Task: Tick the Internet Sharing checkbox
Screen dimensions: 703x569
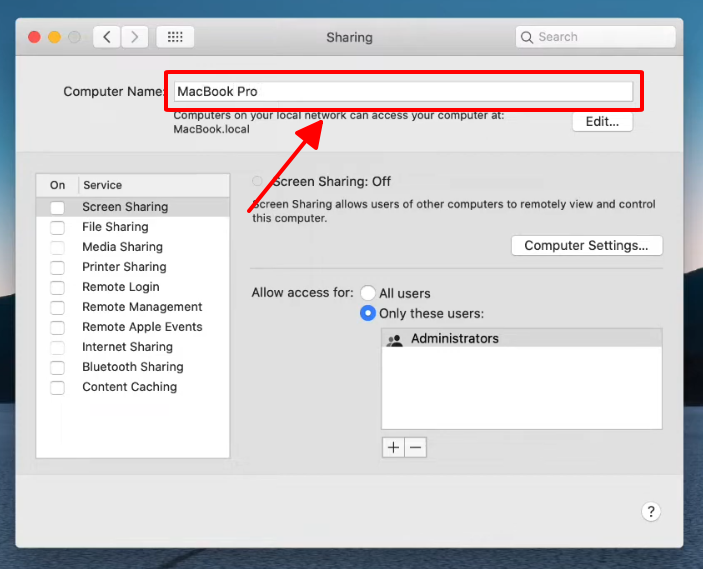Action: point(57,347)
